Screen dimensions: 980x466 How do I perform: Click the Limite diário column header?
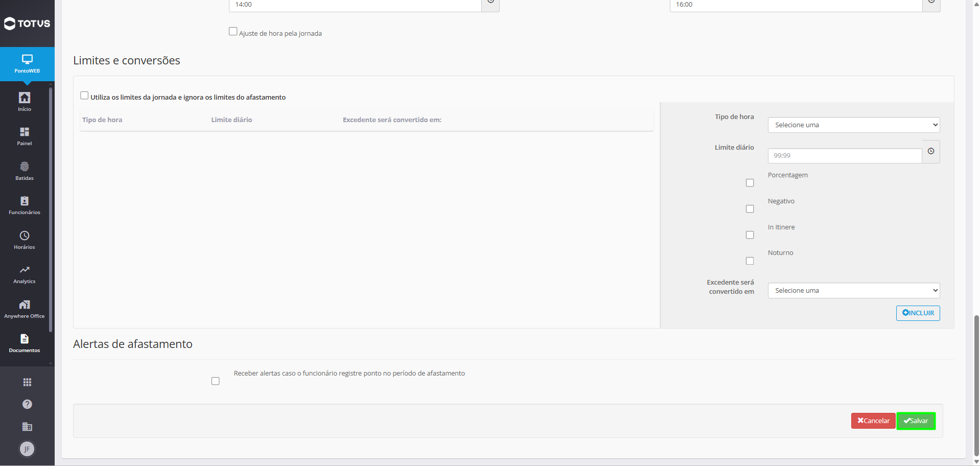(x=231, y=120)
